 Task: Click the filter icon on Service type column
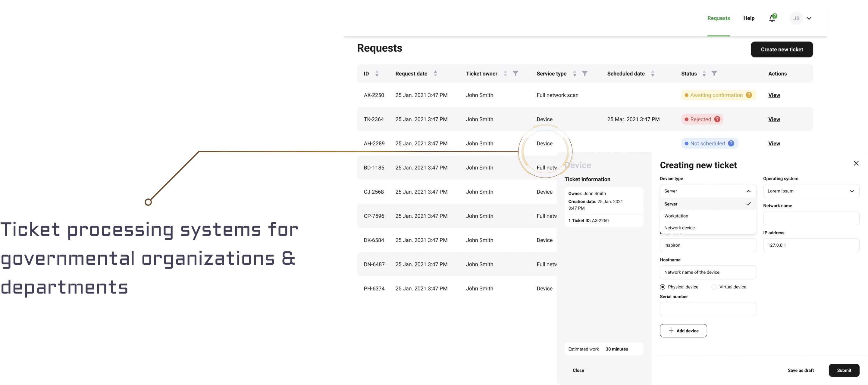point(585,73)
